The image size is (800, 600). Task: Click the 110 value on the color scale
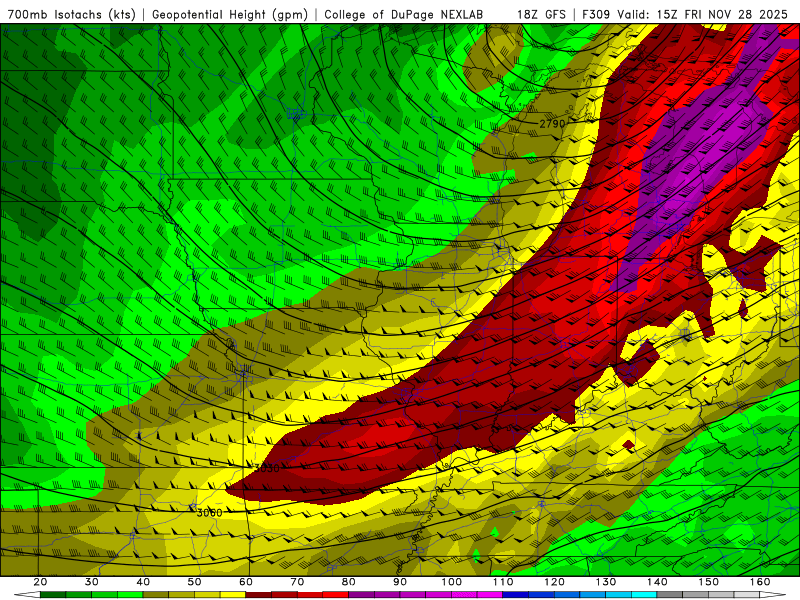coord(503,582)
